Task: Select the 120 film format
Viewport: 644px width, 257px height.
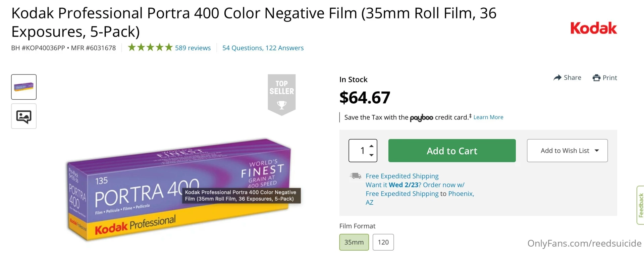Action: point(383,242)
